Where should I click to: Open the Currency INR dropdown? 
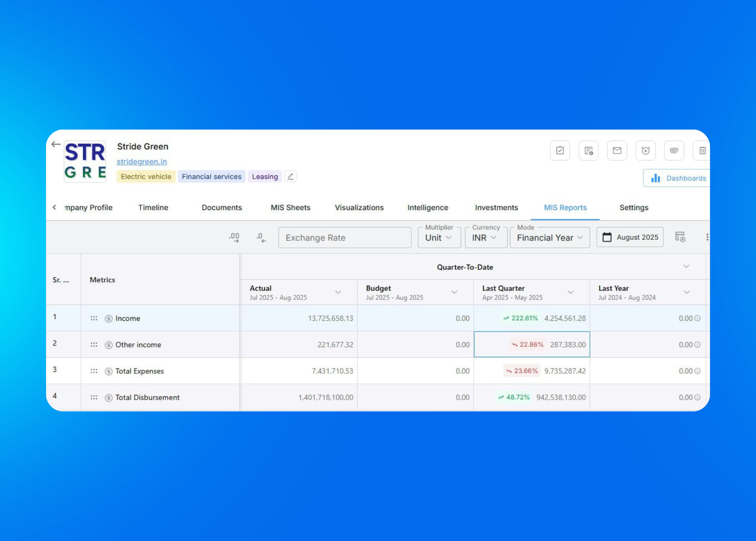(485, 238)
